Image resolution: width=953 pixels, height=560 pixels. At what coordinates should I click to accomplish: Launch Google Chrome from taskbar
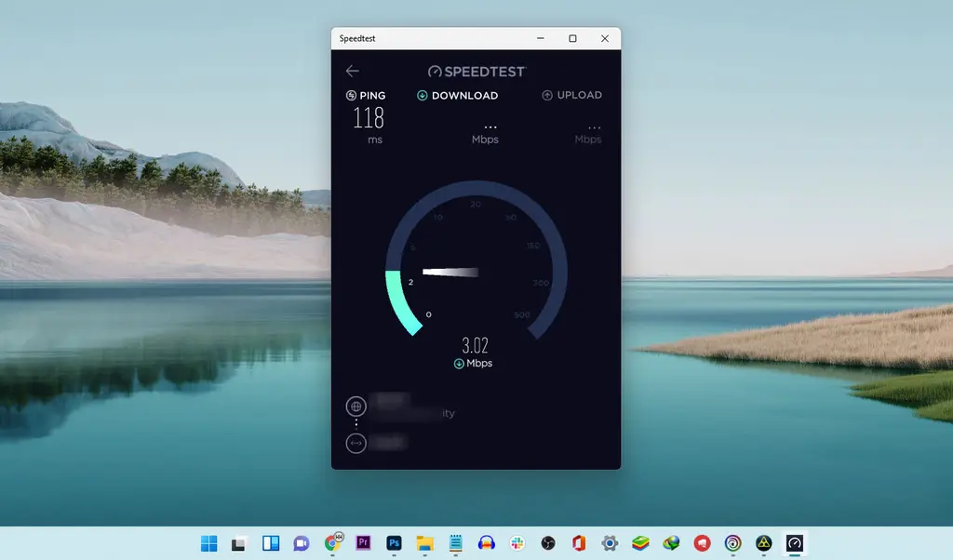332,542
